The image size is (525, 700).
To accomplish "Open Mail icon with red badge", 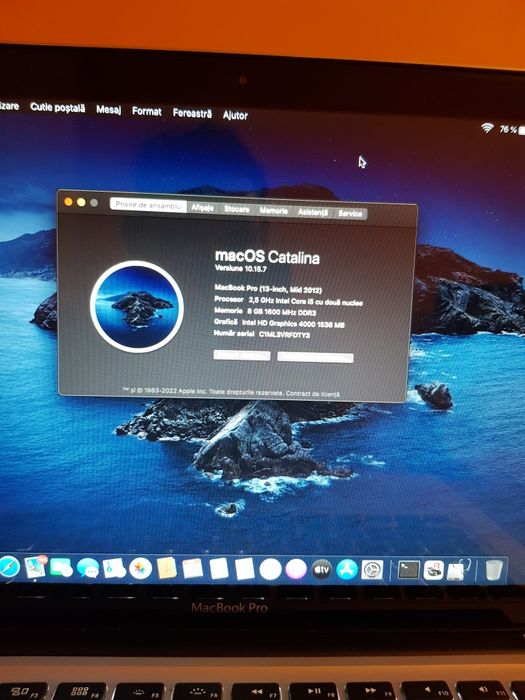I will (35, 567).
